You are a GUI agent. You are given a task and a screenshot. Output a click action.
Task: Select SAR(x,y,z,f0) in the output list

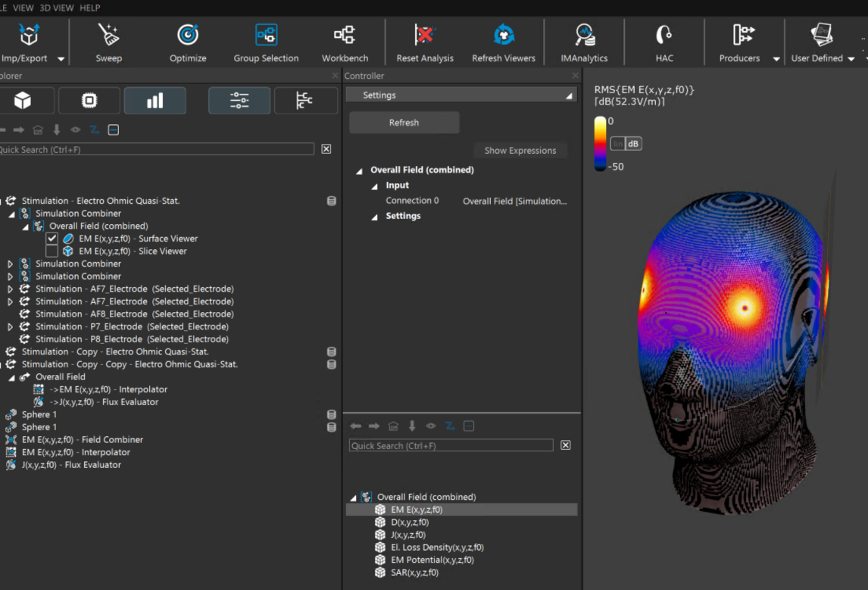pos(414,573)
